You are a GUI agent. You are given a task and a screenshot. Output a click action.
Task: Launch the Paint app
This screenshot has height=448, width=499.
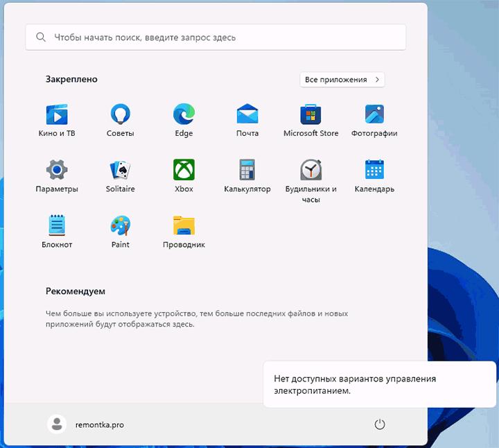pyautogui.click(x=121, y=232)
